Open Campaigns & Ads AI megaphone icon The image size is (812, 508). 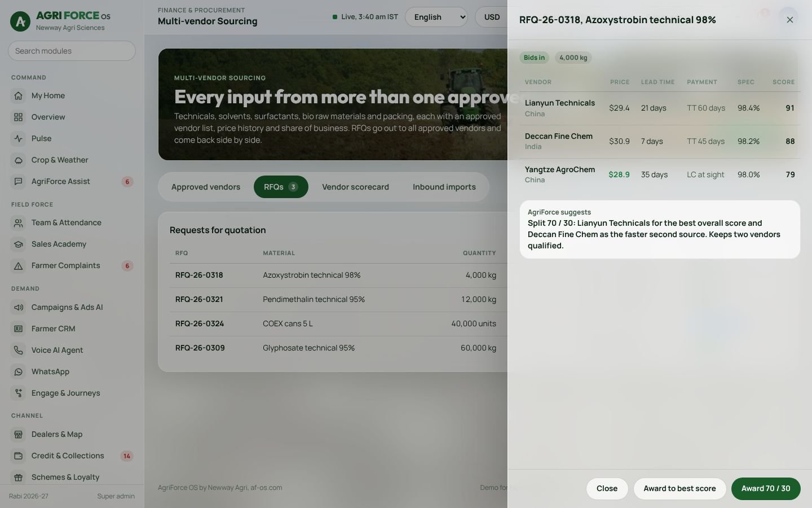[x=19, y=308]
